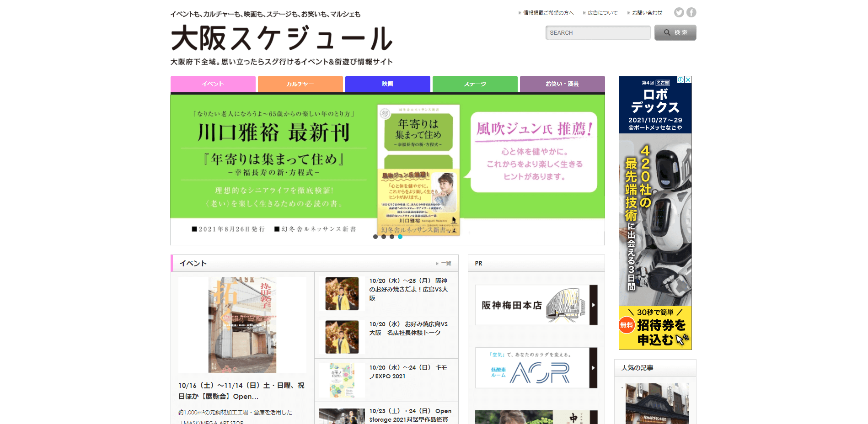Focus the SEARCH input field
The height and width of the screenshot is (424, 868).
pos(598,32)
